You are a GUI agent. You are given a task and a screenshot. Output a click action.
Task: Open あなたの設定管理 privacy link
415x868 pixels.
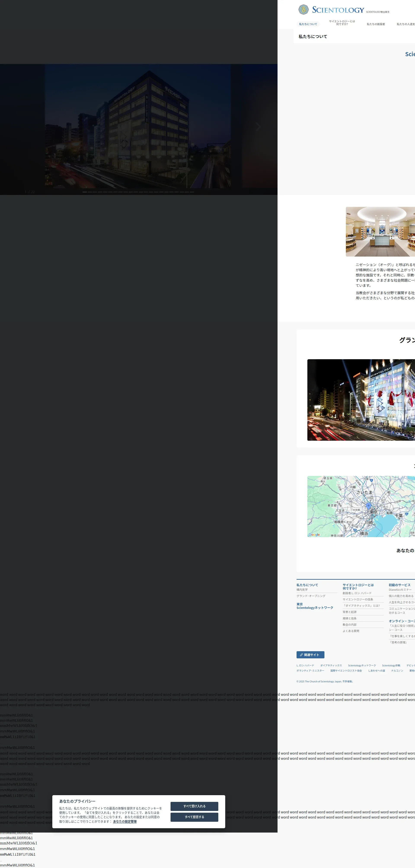(x=125, y=822)
